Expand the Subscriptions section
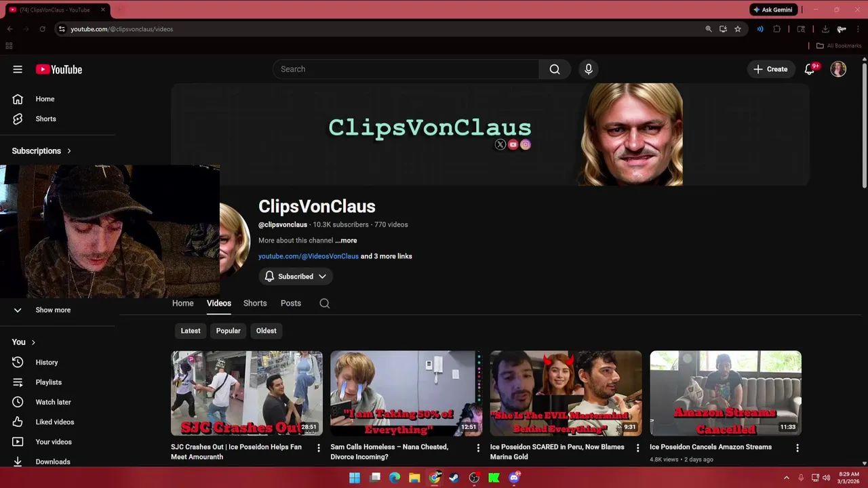Viewport: 868px width, 488px height. point(41,151)
